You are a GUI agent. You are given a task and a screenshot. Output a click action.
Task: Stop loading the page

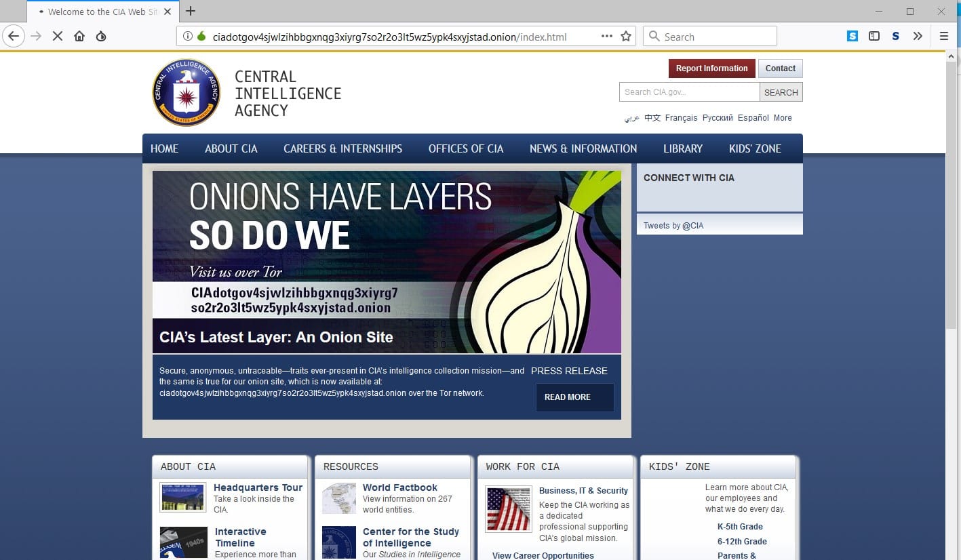(58, 37)
